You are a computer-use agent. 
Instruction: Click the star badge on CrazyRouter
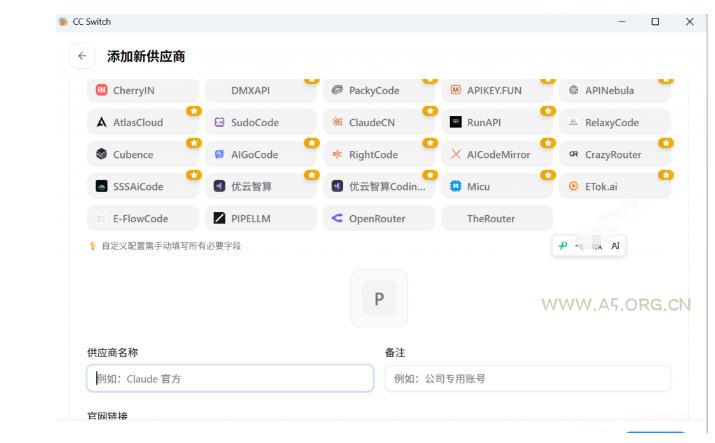(666, 143)
